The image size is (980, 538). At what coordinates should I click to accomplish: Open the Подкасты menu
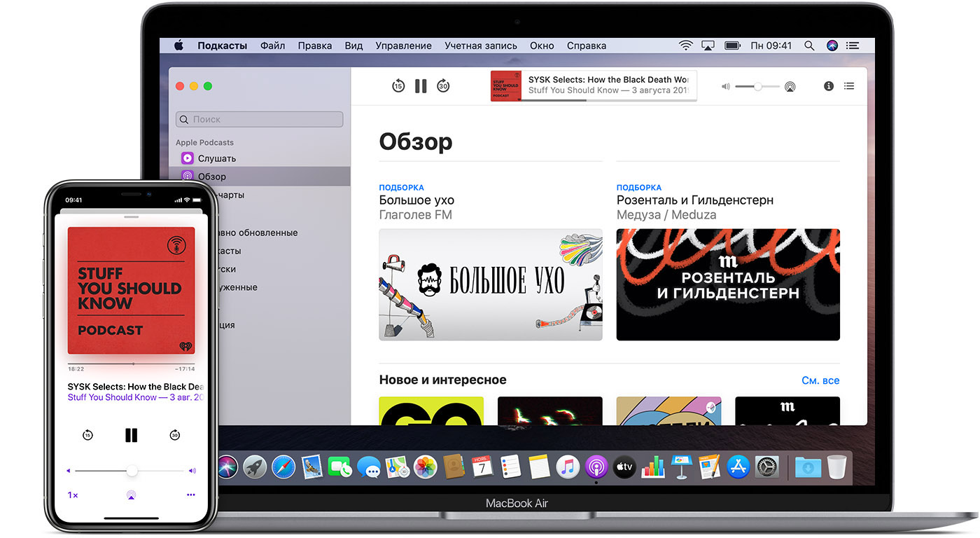[223, 46]
